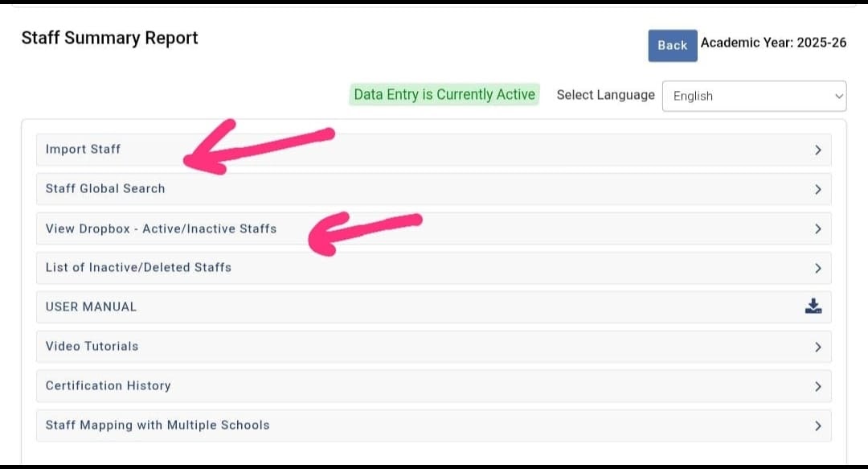Viewport: 868px width, 469px height.
Task: Click chevron next to Video Tutorials
Action: coord(817,347)
